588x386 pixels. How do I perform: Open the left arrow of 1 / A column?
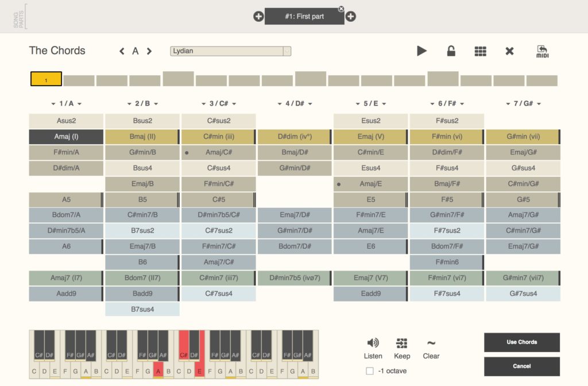point(53,104)
